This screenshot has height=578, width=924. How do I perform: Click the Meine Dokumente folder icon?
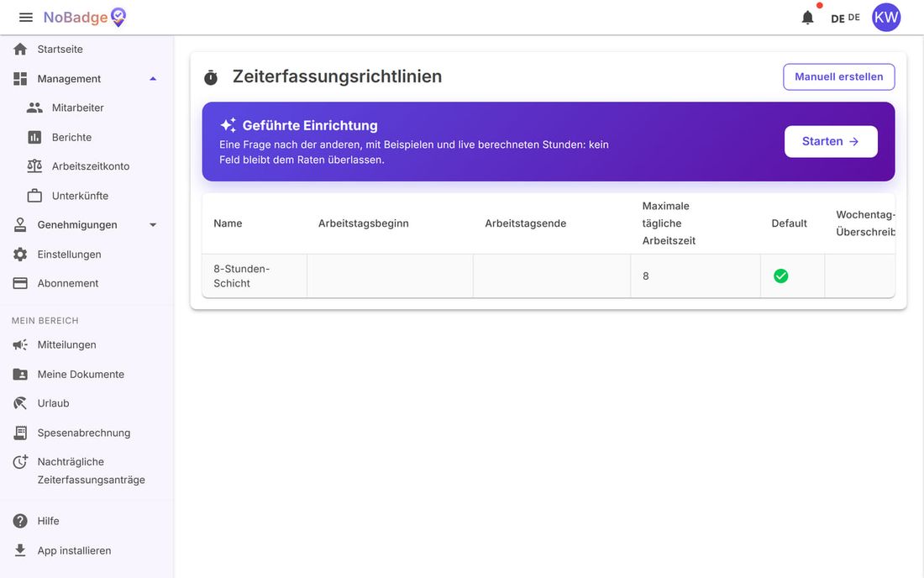tap(20, 374)
